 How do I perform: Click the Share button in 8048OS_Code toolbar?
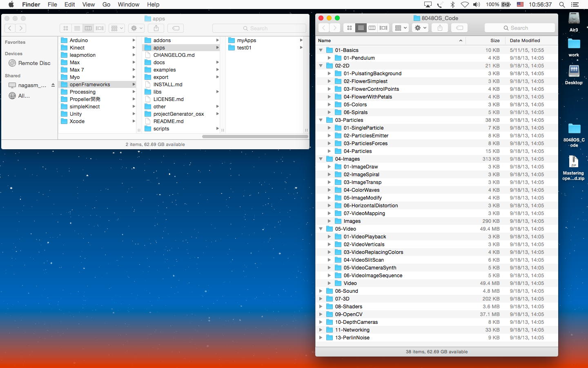440,28
